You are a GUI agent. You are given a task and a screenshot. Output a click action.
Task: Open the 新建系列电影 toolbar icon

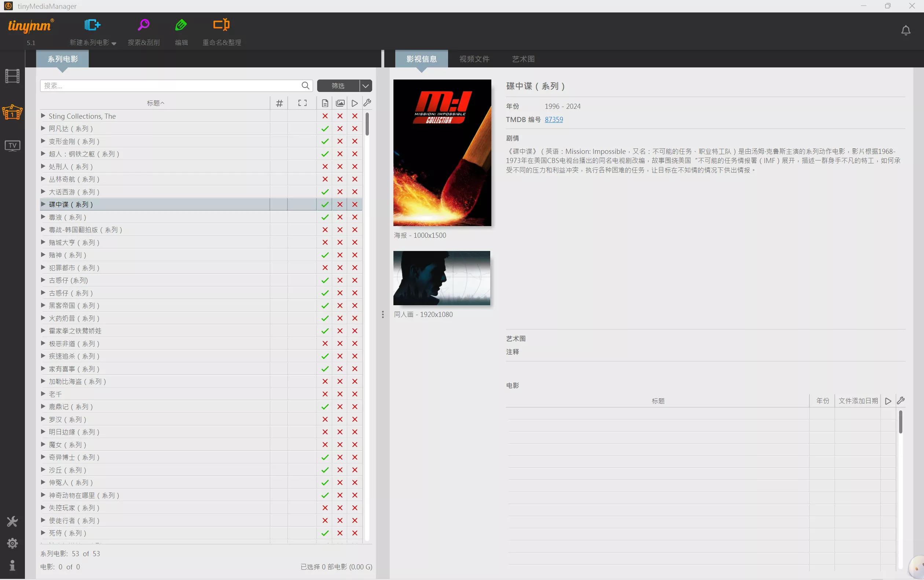[x=92, y=25]
